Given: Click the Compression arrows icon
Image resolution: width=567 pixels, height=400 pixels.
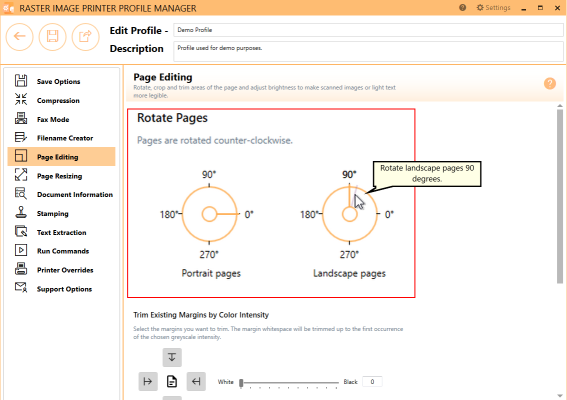Looking at the screenshot, I should click(x=21, y=99).
